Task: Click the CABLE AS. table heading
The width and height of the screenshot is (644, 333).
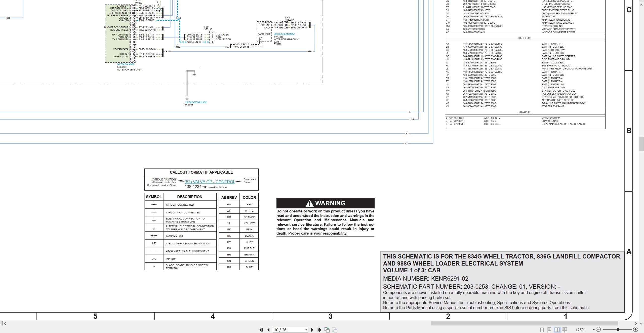Action: pyautogui.click(x=525, y=38)
